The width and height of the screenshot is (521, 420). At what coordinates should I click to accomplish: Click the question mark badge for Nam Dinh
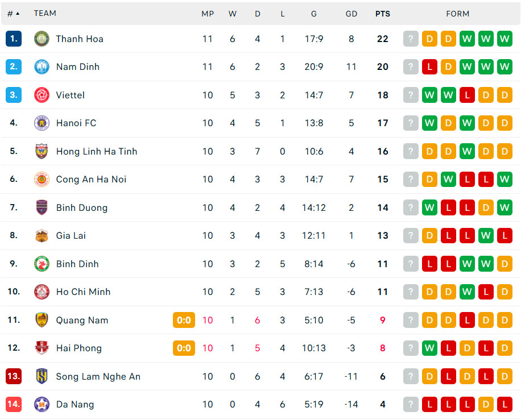coord(411,66)
